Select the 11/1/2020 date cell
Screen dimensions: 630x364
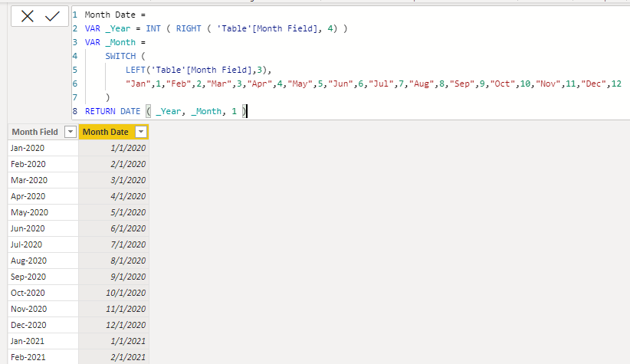pyautogui.click(x=113, y=309)
